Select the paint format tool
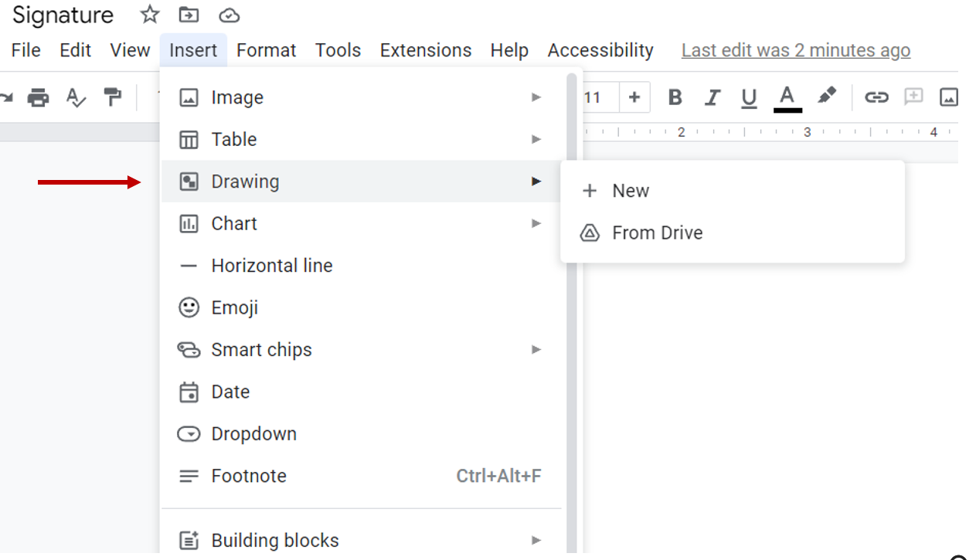The width and height of the screenshot is (976, 560). coord(113,97)
